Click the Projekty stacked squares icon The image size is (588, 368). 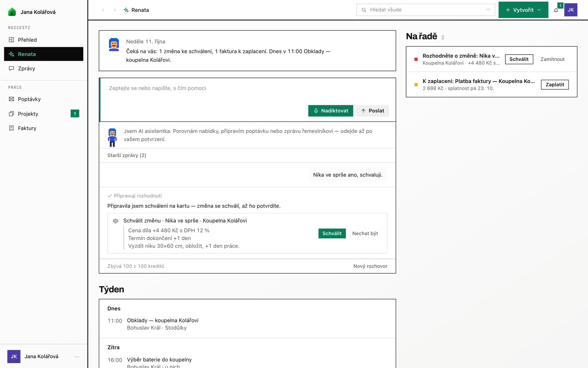coord(11,114)
